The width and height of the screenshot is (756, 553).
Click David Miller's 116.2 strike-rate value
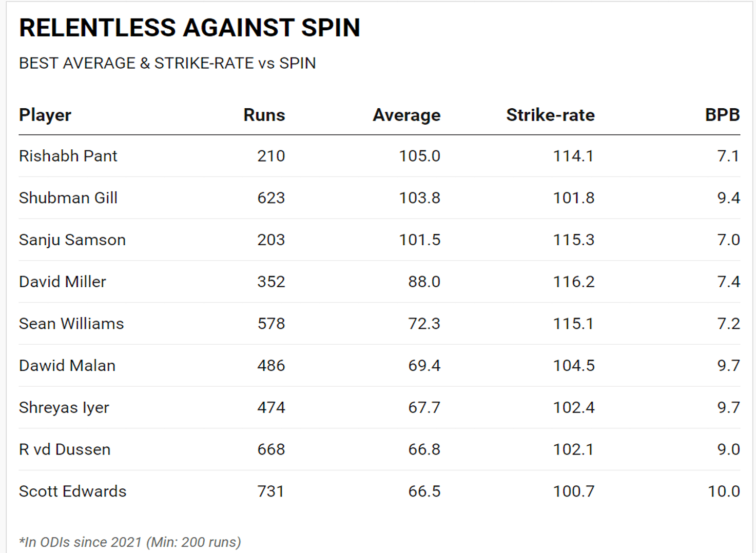tap(573, 282)
